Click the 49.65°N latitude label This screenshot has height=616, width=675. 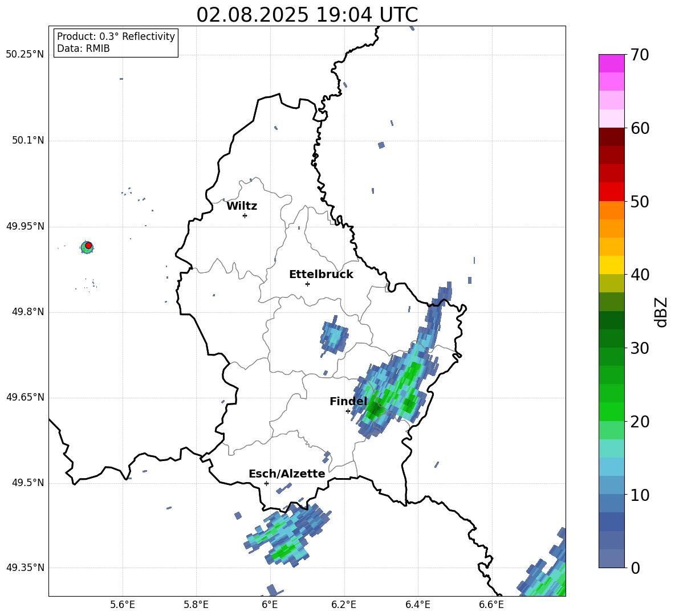pyautogui.click(x=25, y=397)
